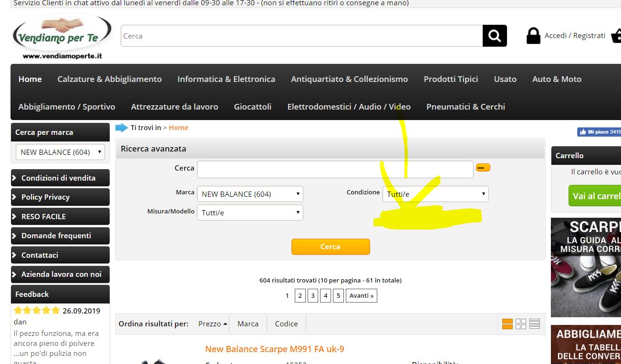621x364 pixels.
Task: Open Policy Privacy sidebar link
Action: click(60, 197)
